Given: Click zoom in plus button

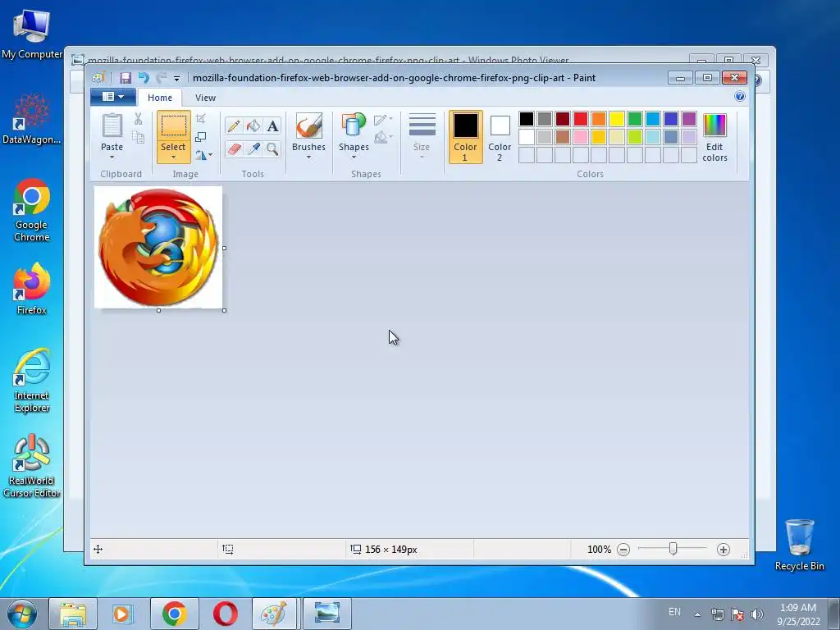Looking at the screenshot, I should click(724, 550).
